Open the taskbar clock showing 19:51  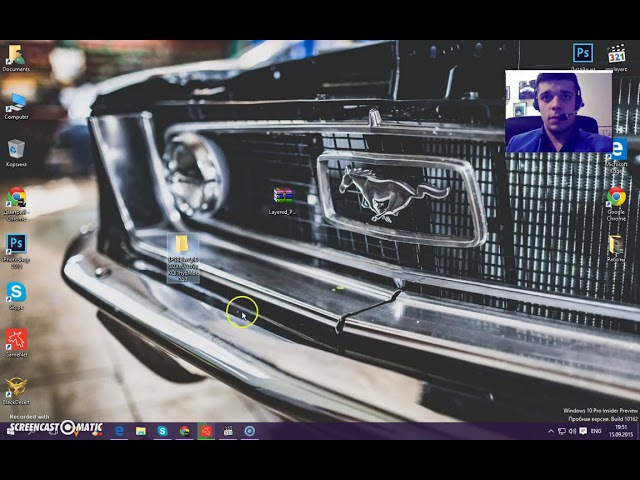[621, 431]
